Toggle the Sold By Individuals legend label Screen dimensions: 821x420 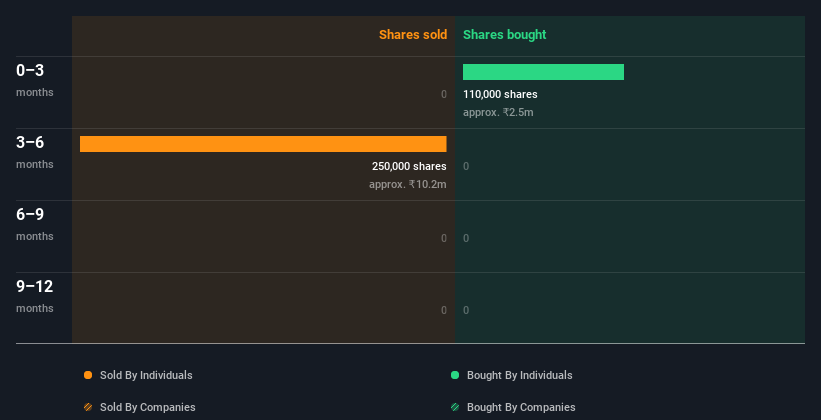click(x=146, y=375)
